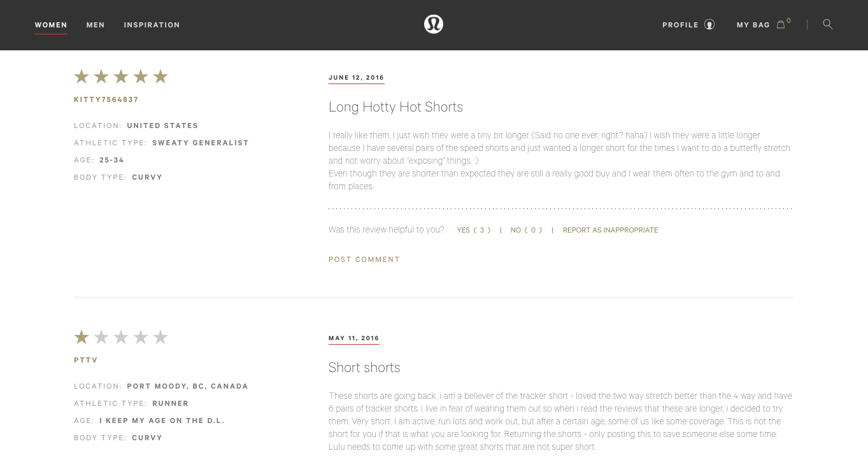Viewport: 868px width, 460px height.
Task: Click the shopping bag icon
Action: [x=781, y=25]
